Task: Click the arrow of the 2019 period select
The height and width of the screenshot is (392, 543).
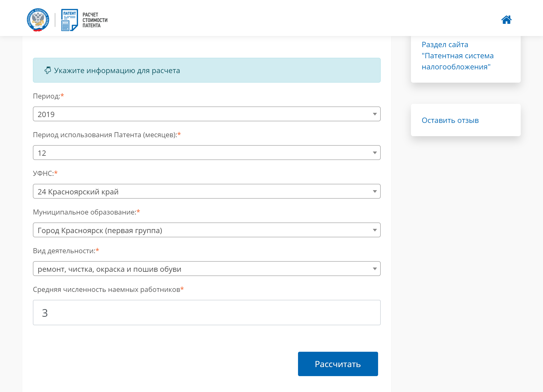Action: click(x=375, y=114)
